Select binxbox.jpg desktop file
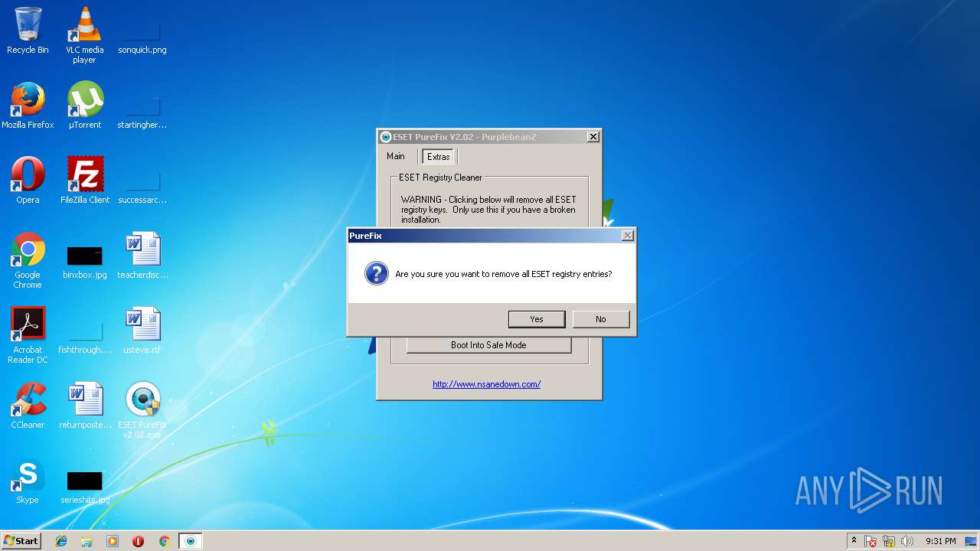This screenshot has width=980, height=551. 85,262
